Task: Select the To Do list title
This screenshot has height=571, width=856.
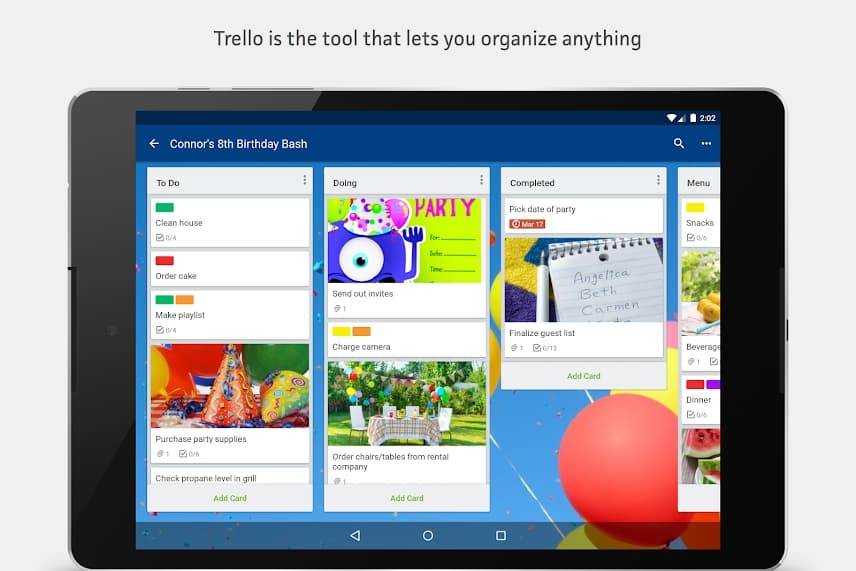Action: click(x=168, y=183)
